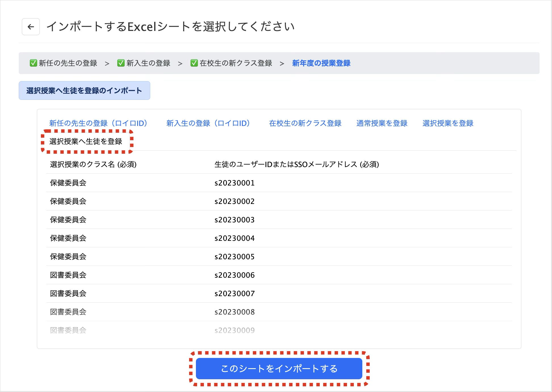This screenshot has height=392, width=552.
Task: Click the 選択授業へ生徒を登録のインポート button
Action: pos(84,90)
